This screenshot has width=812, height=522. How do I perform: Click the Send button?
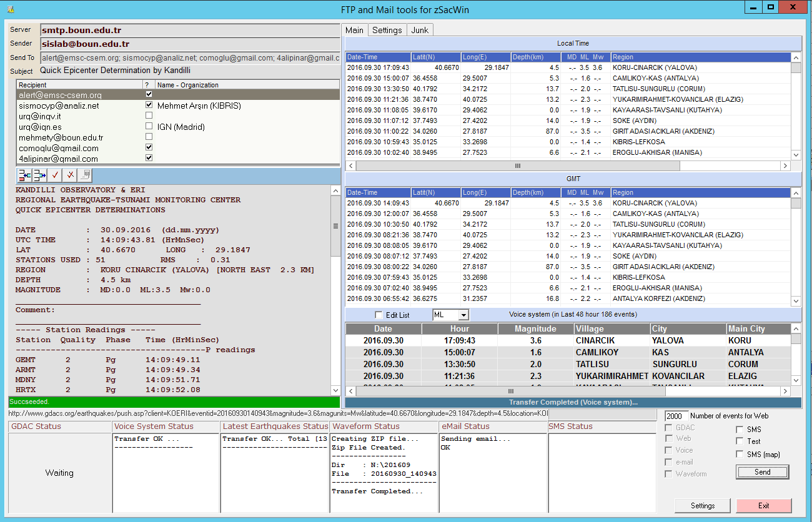click(763, 473)
